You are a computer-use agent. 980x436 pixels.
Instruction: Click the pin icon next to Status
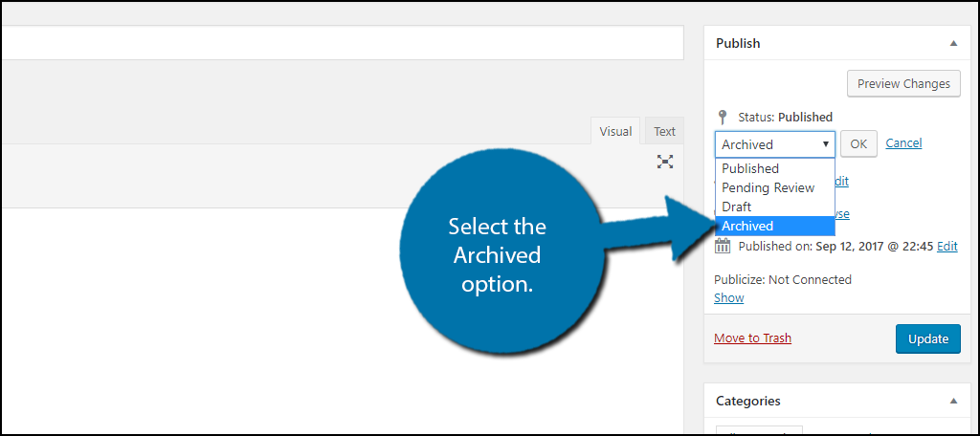tap(723, 117)
